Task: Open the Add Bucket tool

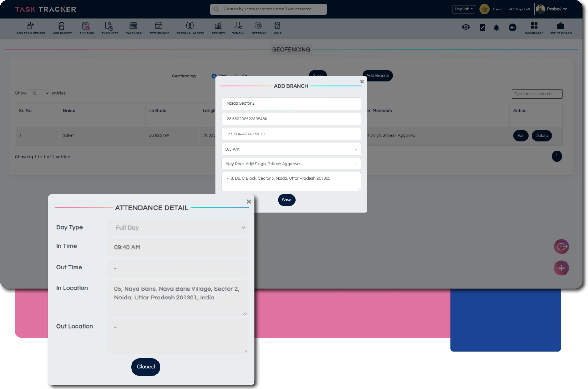Action: coord(62,28)
